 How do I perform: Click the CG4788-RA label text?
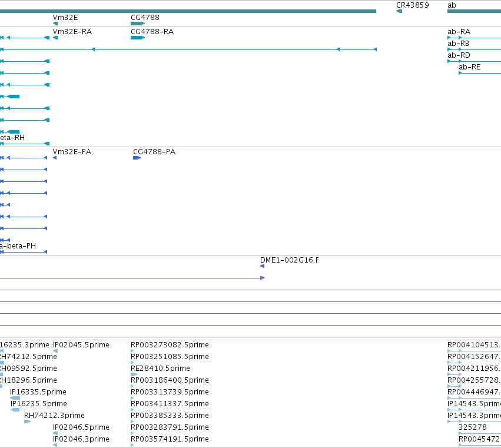(x=152, y=32)
